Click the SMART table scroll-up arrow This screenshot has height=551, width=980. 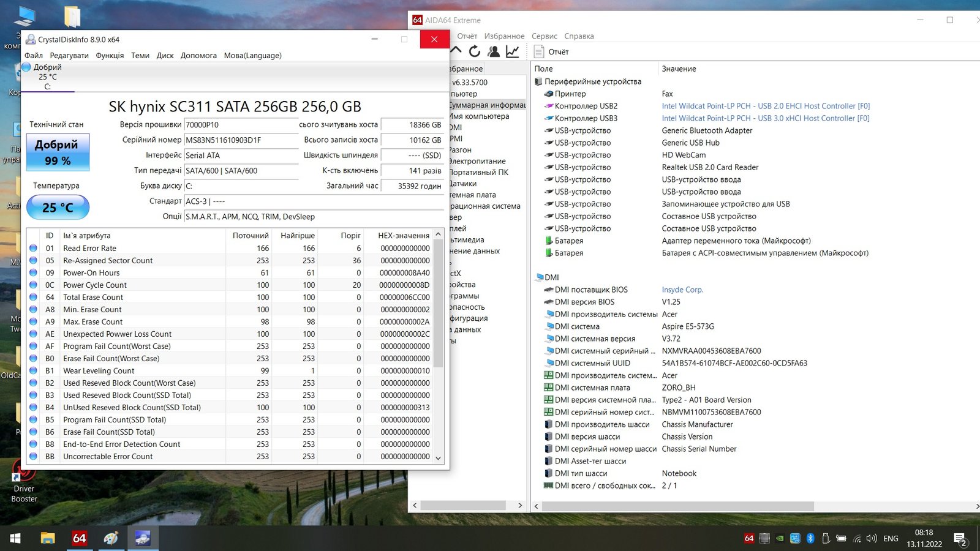click(438, 234)
